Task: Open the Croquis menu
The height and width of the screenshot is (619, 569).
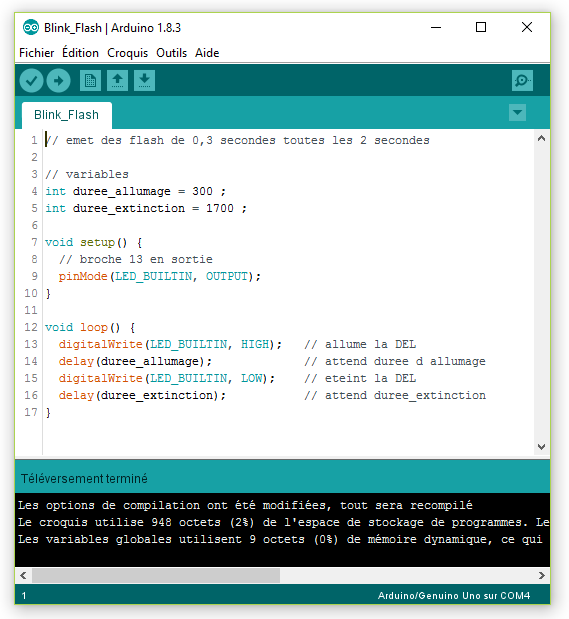Action: (128, 53)
